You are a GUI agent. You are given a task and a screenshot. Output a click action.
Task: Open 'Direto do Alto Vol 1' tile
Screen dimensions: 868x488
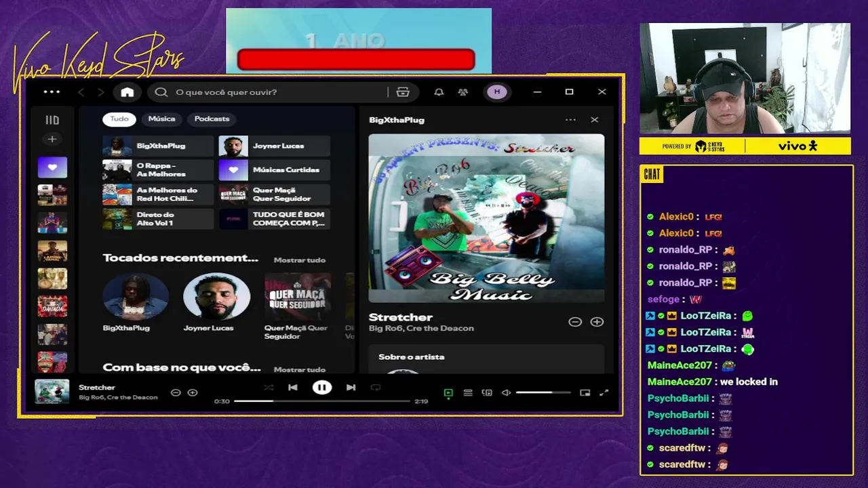[158, 219]
